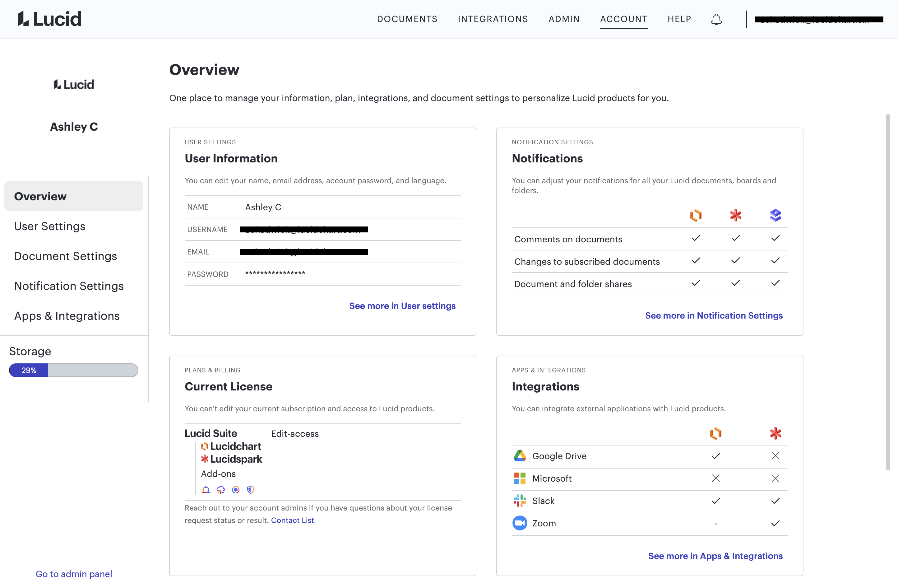Screen dimensions: 898x588
Task: Click the Google Drive icon
Action: (520, 456)
